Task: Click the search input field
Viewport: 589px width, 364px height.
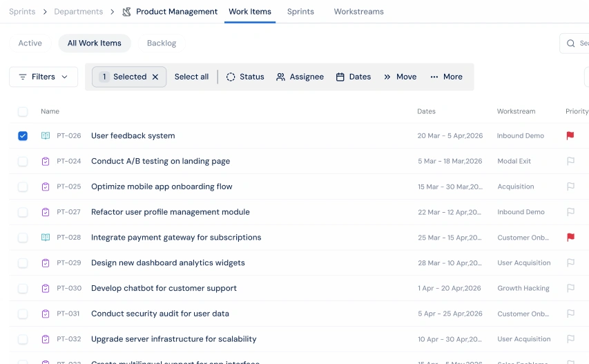Action: 574,44
